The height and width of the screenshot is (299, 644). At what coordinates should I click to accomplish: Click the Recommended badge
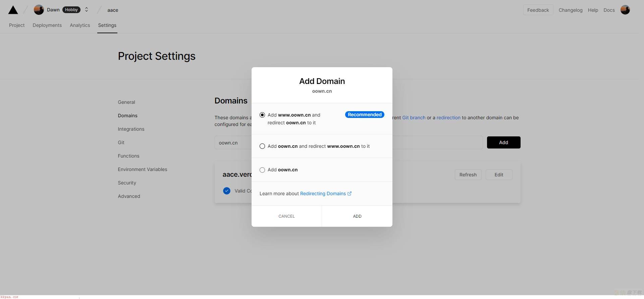pyautogui.click(x=365, y=115)
